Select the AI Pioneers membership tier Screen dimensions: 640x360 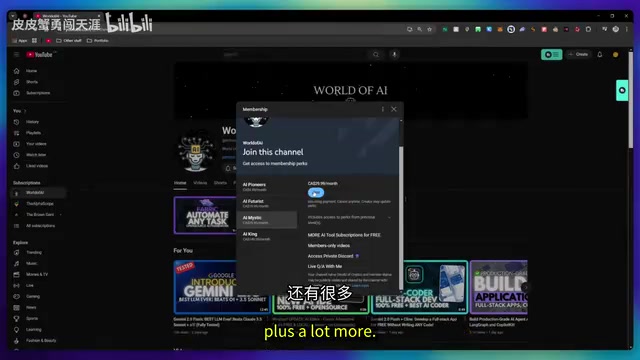pyautogui.click(x=267, y=187)
